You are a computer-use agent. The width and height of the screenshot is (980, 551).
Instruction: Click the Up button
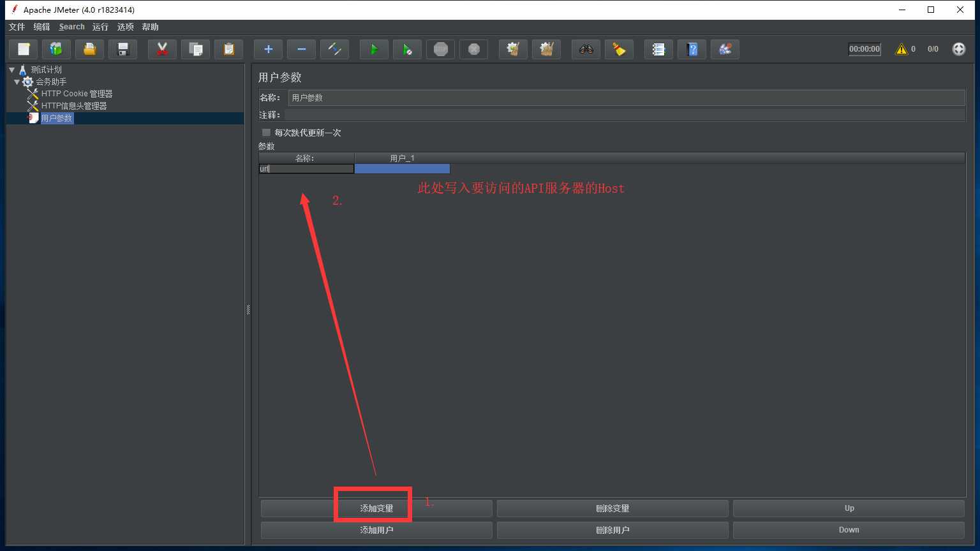[x=849, y=508]
